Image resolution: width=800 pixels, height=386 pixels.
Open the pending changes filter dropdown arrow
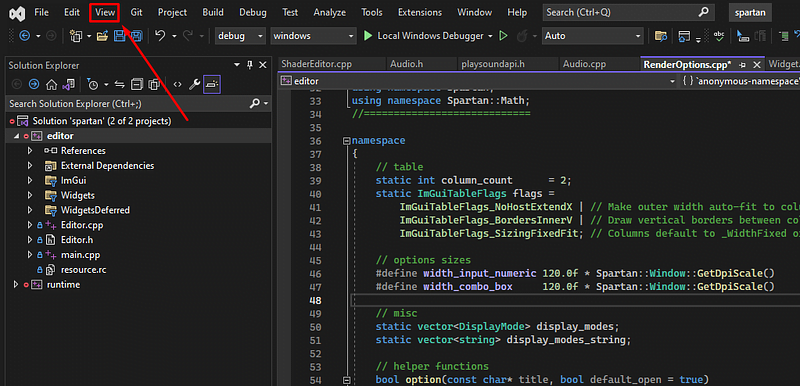[106, 84]
